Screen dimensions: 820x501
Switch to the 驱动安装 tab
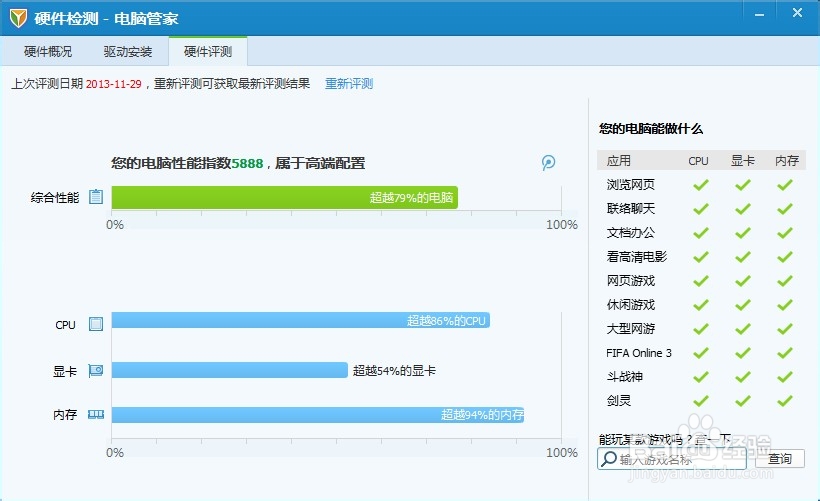tap(128, 51)
